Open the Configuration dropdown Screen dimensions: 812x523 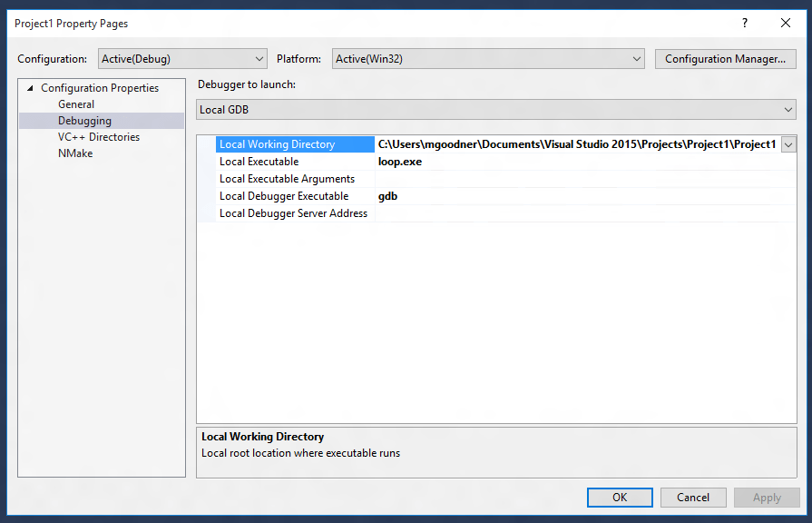260,58
